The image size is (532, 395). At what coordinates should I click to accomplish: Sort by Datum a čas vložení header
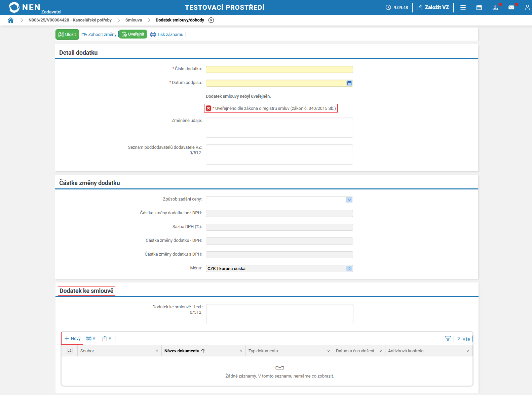click(355, 351)
